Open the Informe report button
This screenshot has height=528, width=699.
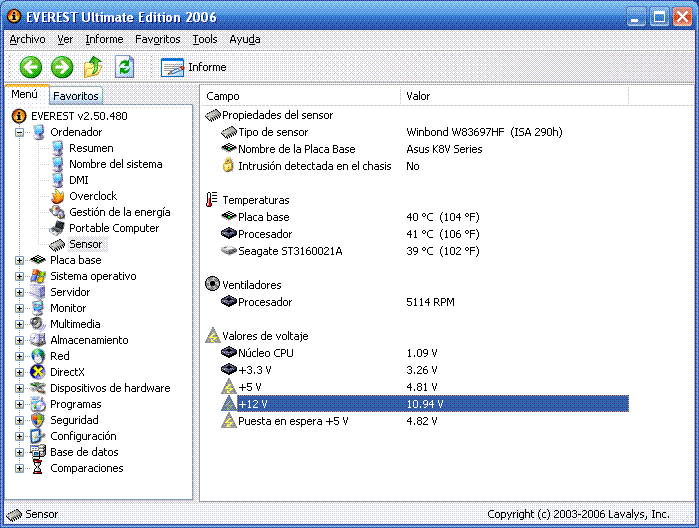coord(193,67)
